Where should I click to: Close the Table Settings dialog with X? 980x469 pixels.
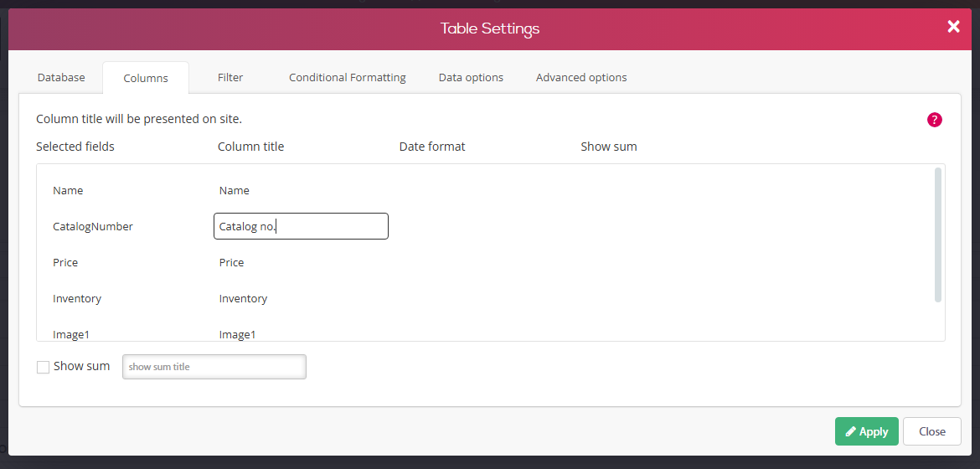coord(953,26)
